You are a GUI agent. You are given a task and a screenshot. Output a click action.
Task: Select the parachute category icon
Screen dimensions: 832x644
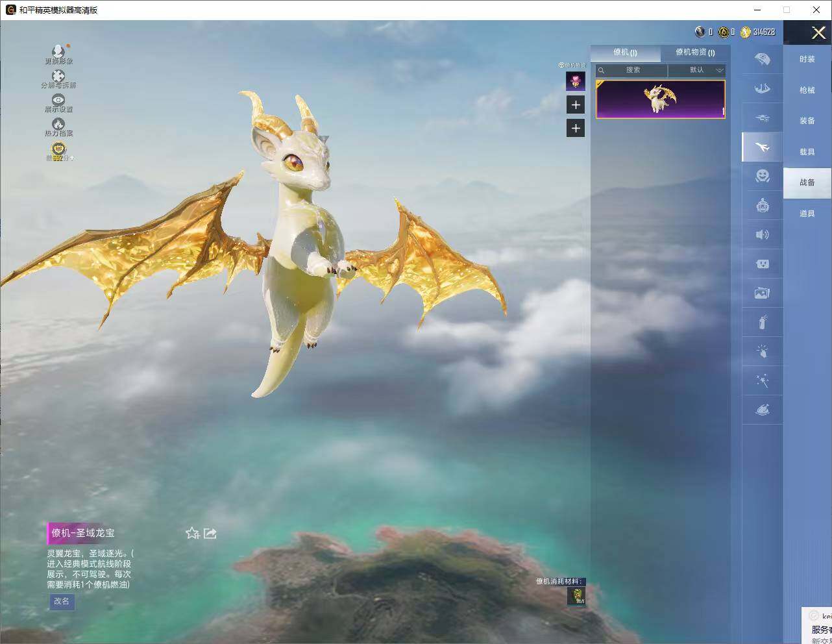(x=763, y=59)
